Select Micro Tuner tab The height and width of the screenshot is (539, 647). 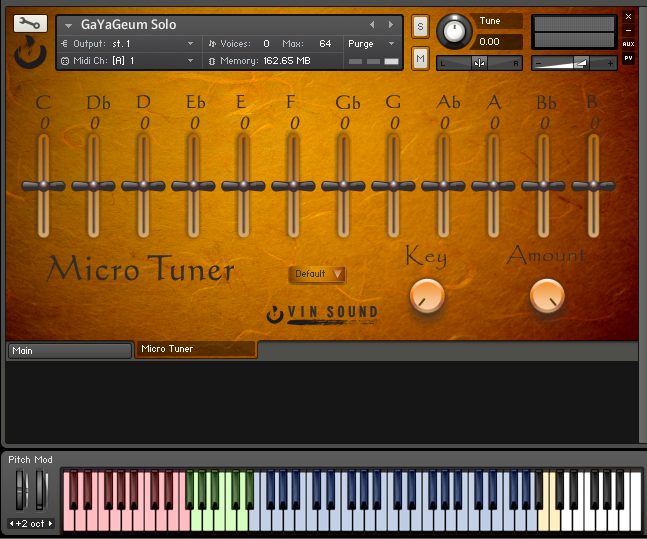[196, 349]
